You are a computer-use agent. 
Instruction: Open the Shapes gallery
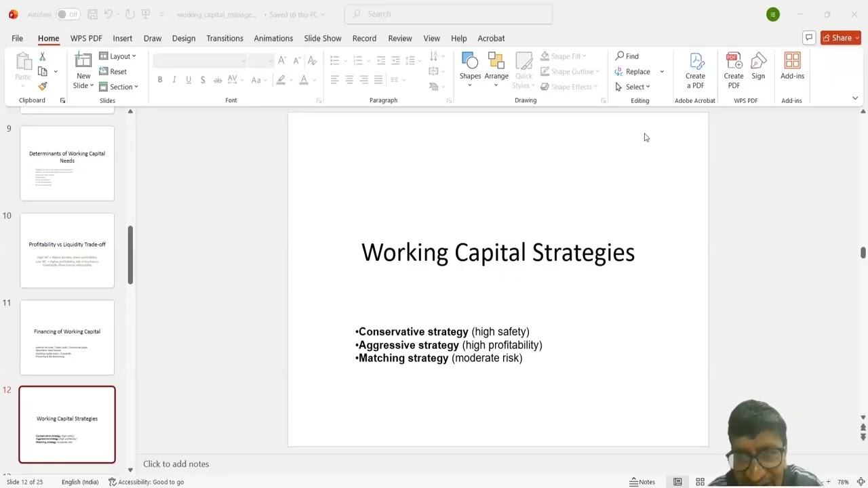[470, 69]
